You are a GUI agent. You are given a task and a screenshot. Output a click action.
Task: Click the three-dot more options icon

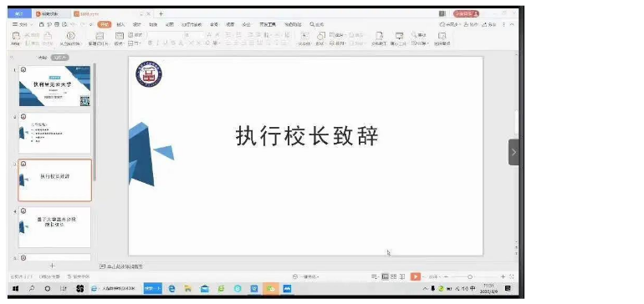tap(504, 24)
